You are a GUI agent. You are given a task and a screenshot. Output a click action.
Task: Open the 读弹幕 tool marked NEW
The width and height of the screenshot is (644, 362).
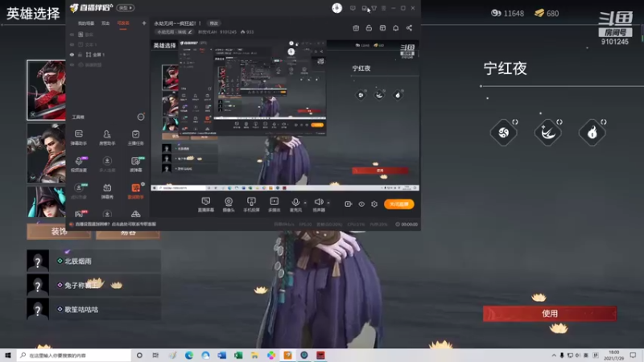(x=135, y=164)
